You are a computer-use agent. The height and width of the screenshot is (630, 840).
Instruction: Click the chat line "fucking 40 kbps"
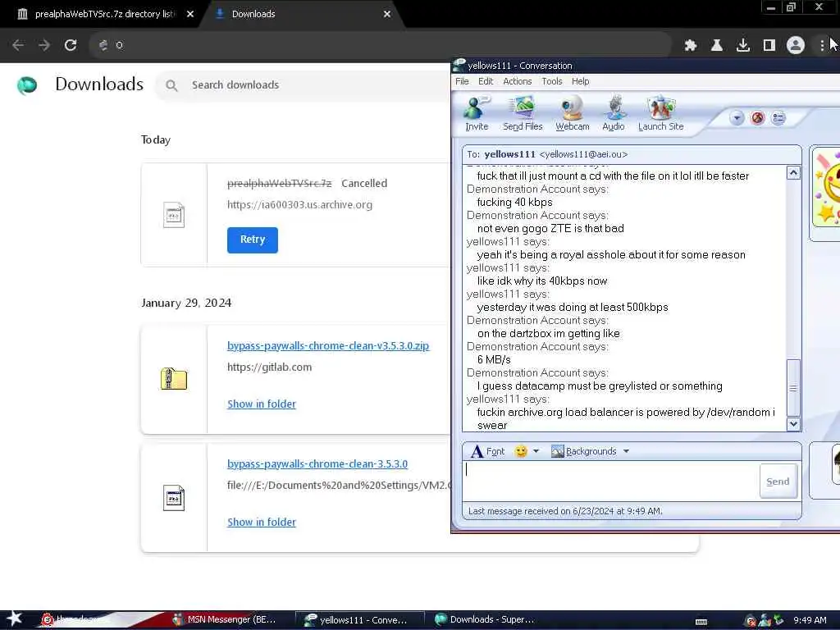(x=514, y=202)
